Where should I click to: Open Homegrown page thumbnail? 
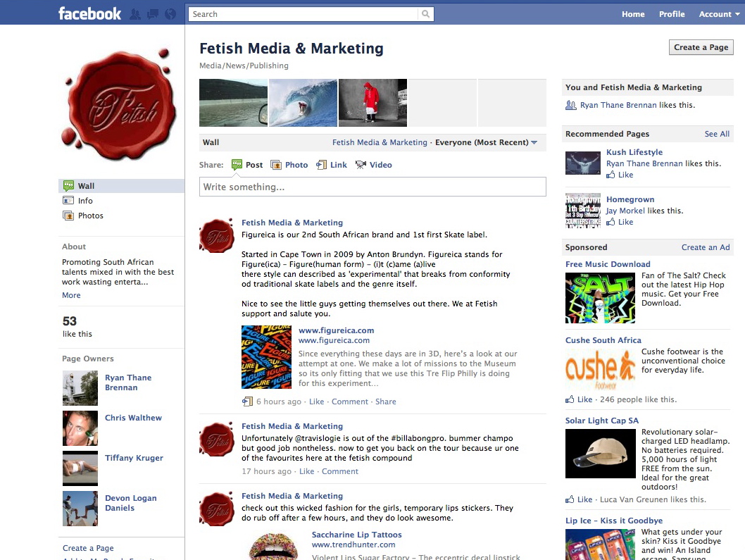(x=583, y=211)
